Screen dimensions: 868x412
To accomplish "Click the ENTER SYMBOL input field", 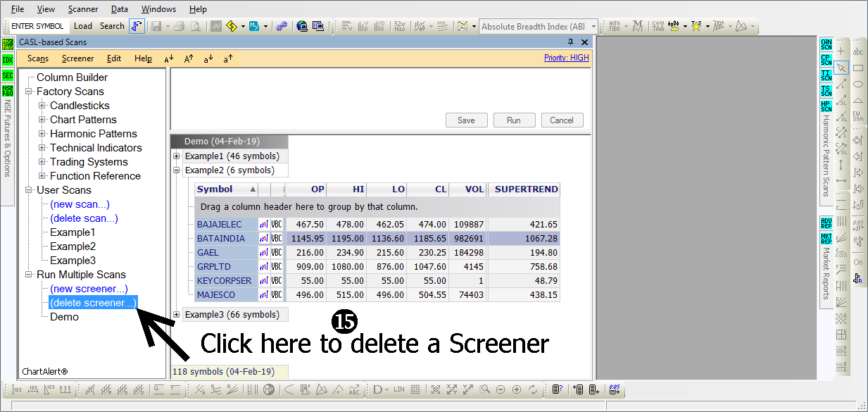I will pyautogui.click(x=37, y=27).
